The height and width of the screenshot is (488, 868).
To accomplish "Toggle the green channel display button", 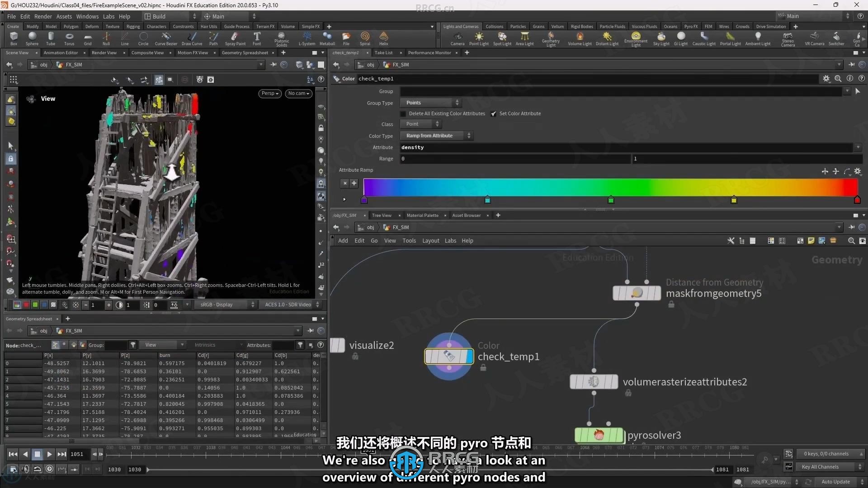I will 35,305.
